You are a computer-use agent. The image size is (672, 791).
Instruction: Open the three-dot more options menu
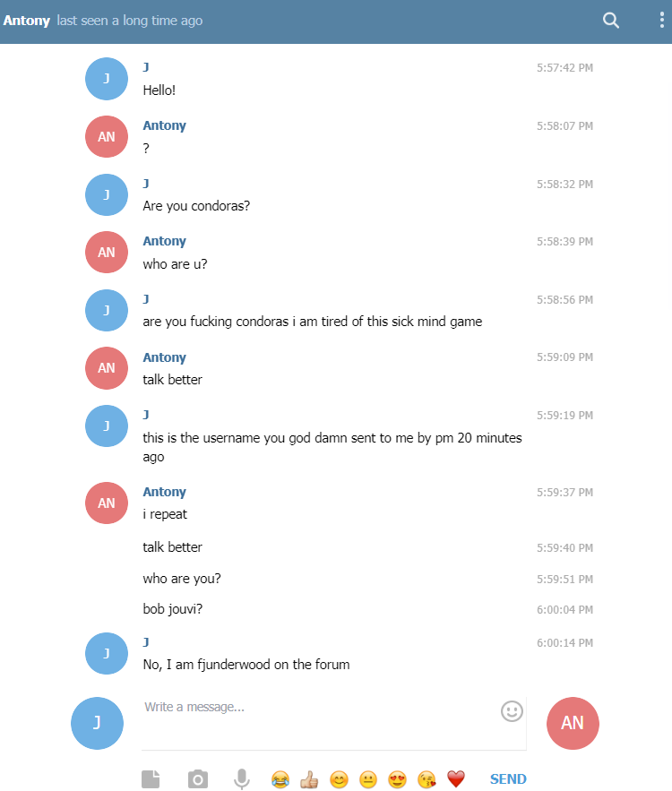[661, 21]
